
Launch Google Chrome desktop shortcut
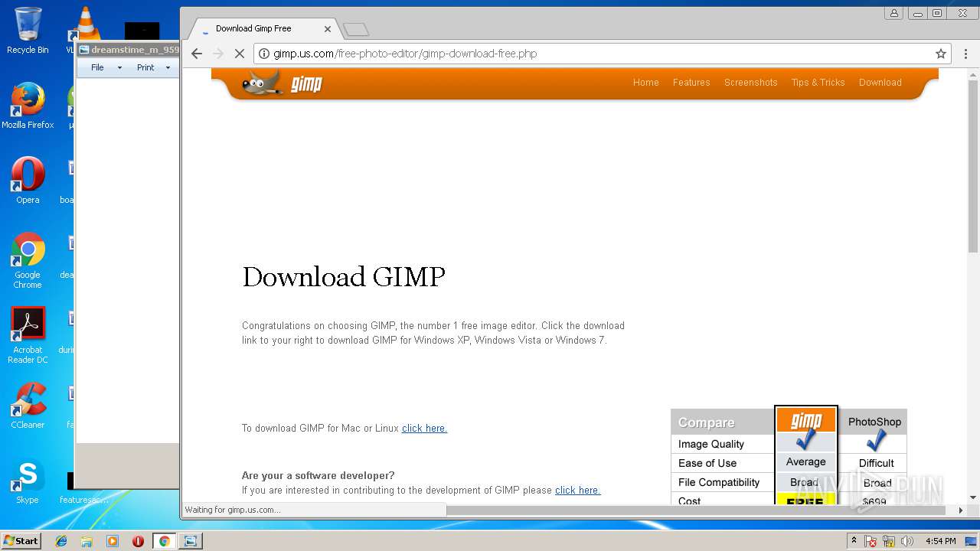[x=28, y=260]
